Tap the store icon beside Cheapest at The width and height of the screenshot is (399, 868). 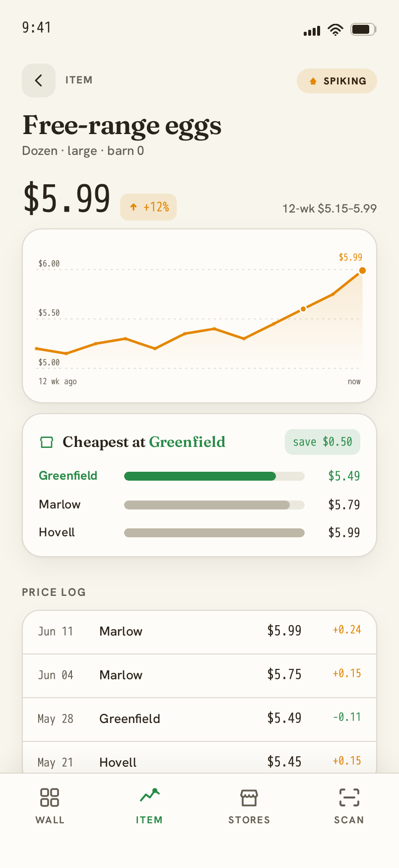click(x=46, y=442)
